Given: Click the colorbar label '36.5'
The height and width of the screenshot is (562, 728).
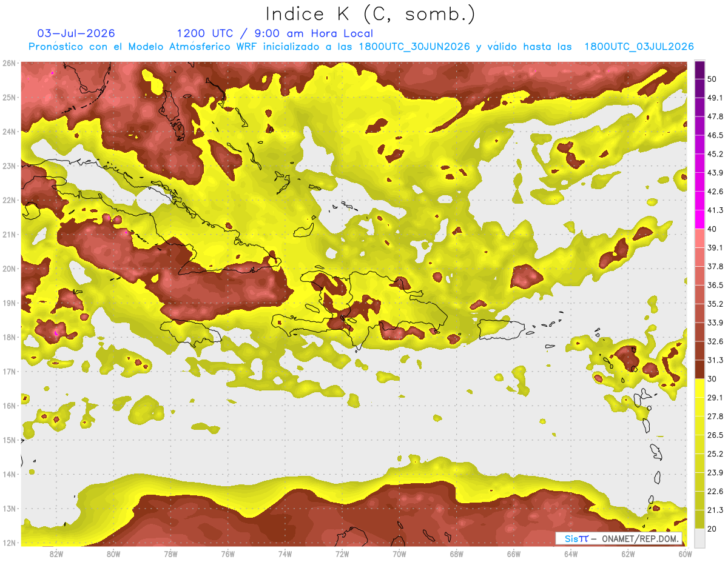Looking at the screenshot, I should 715,285.
